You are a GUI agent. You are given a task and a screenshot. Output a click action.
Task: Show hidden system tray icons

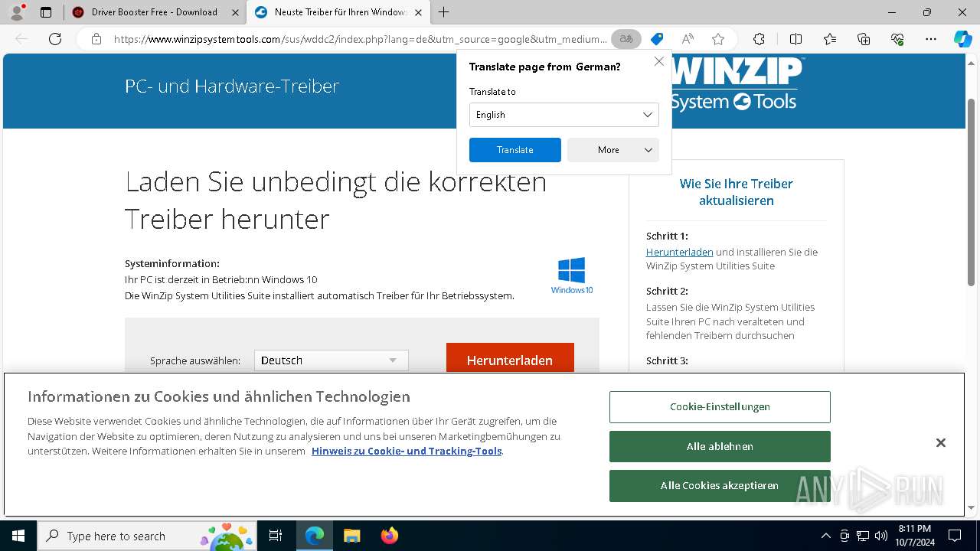point(825,536)
